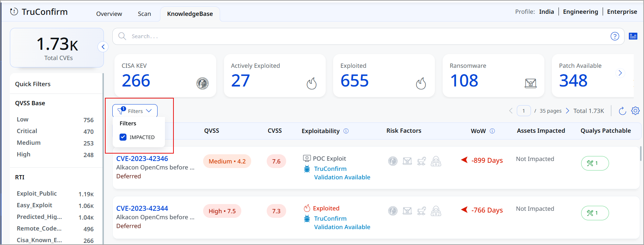Uncheck the IMPACTED filter checkbox

[x=123, y=137]
